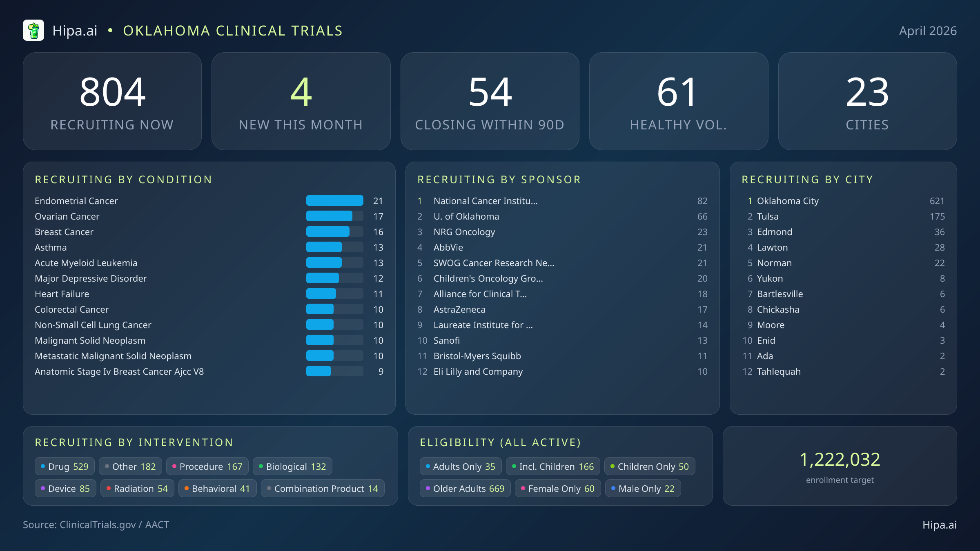
Task: Click Laureate Institute for ... row
Action: [562, 325]
